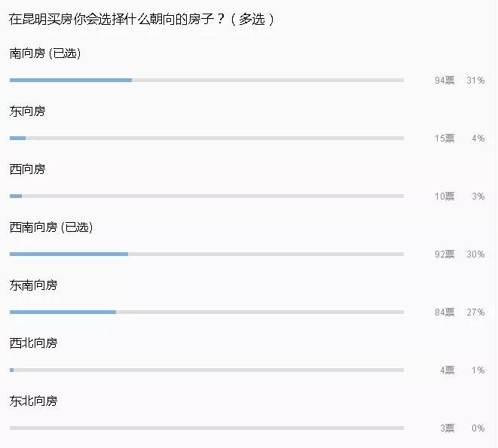Viewport: 498px width, 448px height.
Task: Pick the 西向房 poll option
Action: [x=28, y=169]
